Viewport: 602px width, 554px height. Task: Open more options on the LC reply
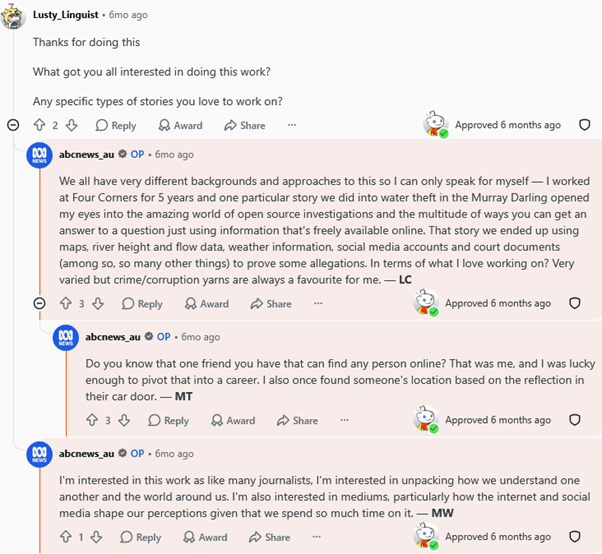click(x=318, y=304)
